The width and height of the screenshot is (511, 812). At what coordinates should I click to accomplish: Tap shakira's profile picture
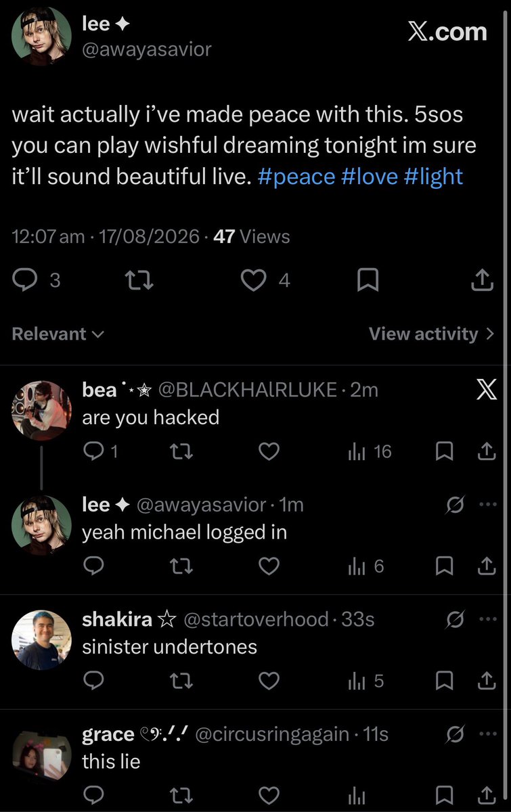[x=42, y=640]
